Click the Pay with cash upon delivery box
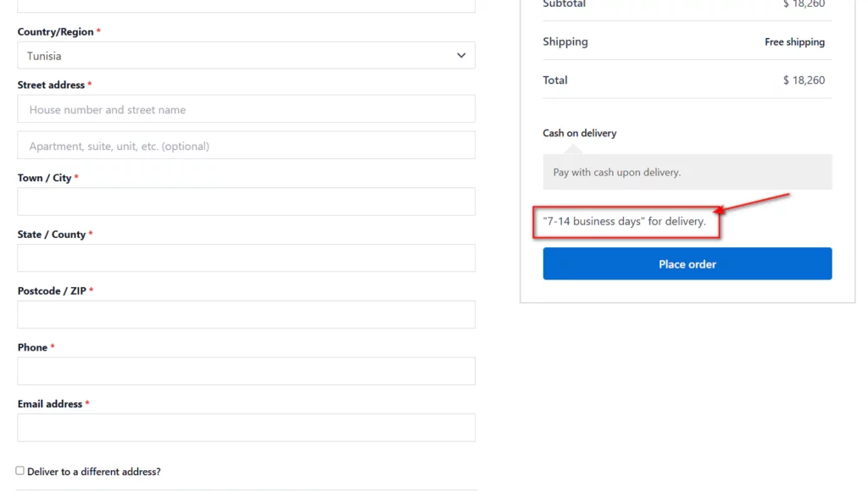Image resolution: width=868 pixels, height=492 pixels. click(687, 172)
